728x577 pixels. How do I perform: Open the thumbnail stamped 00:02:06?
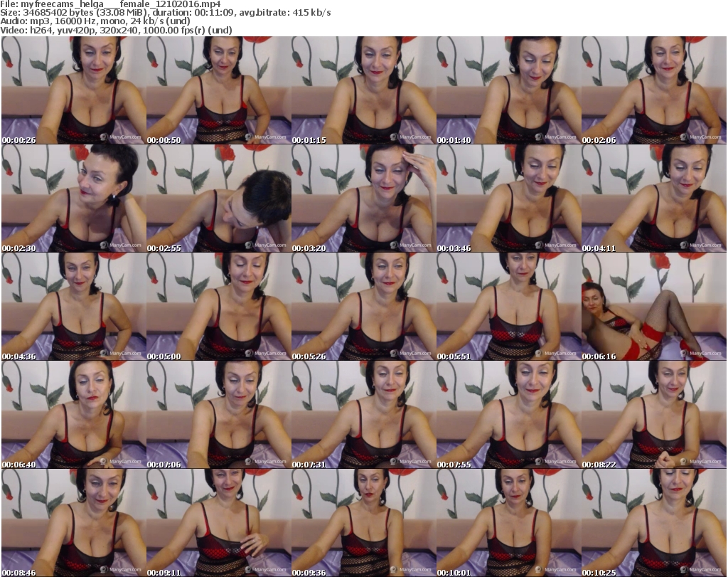(654, 90)
